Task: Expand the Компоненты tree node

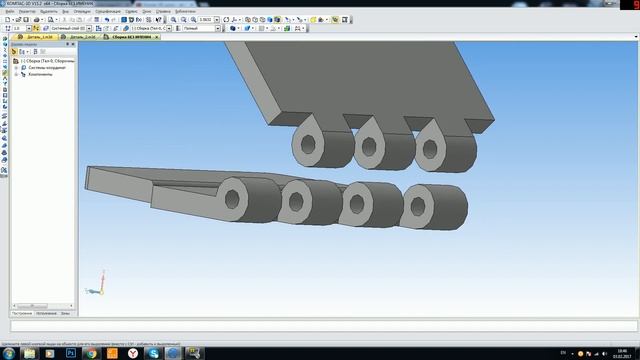Action: click(16, 74)
